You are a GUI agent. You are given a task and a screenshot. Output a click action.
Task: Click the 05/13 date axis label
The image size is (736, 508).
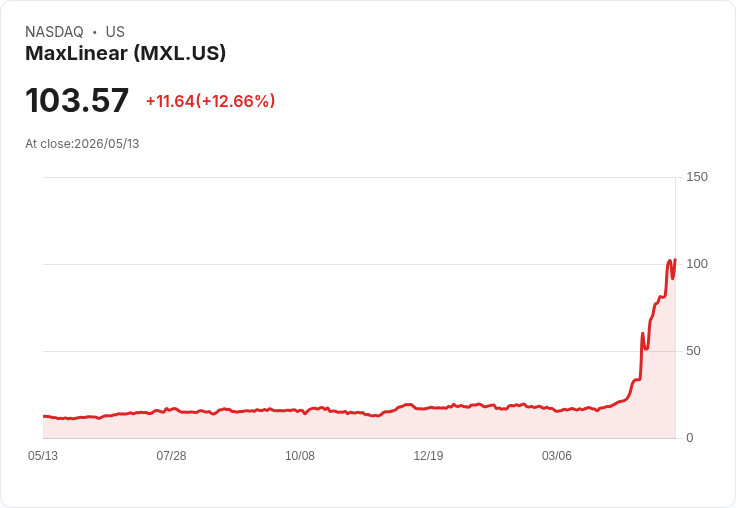43,456
